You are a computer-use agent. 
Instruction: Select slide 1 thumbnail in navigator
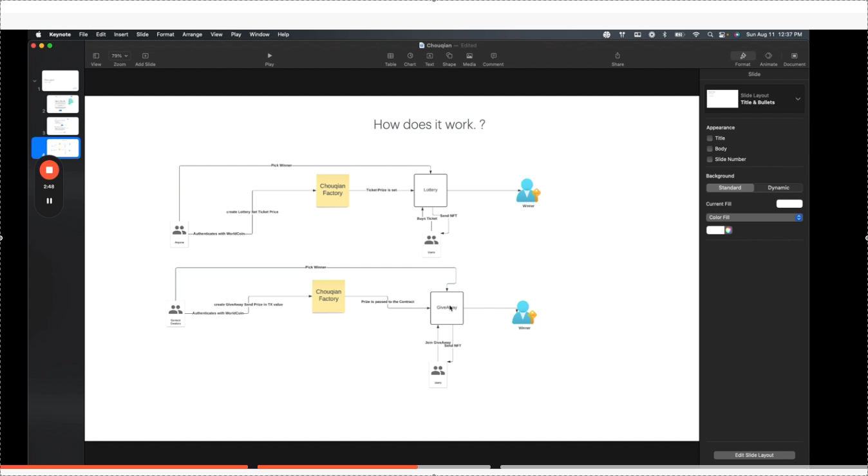(x=61, y=81)
